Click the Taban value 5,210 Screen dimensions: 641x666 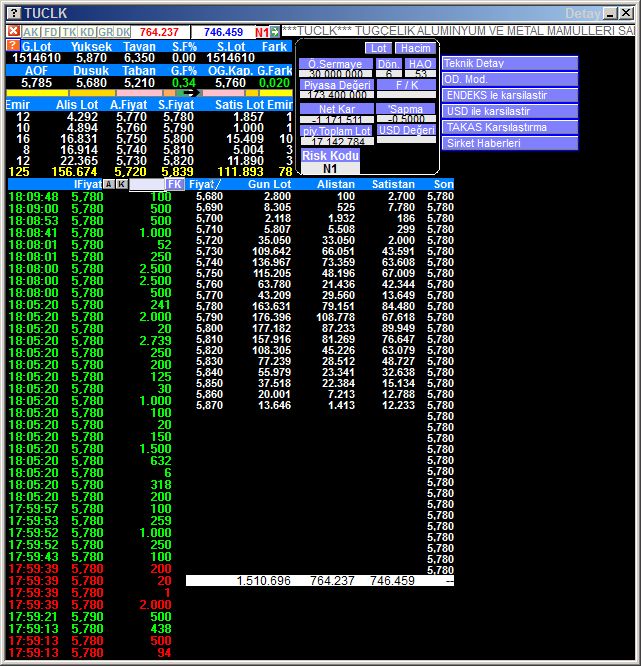[x=139, y=82]
